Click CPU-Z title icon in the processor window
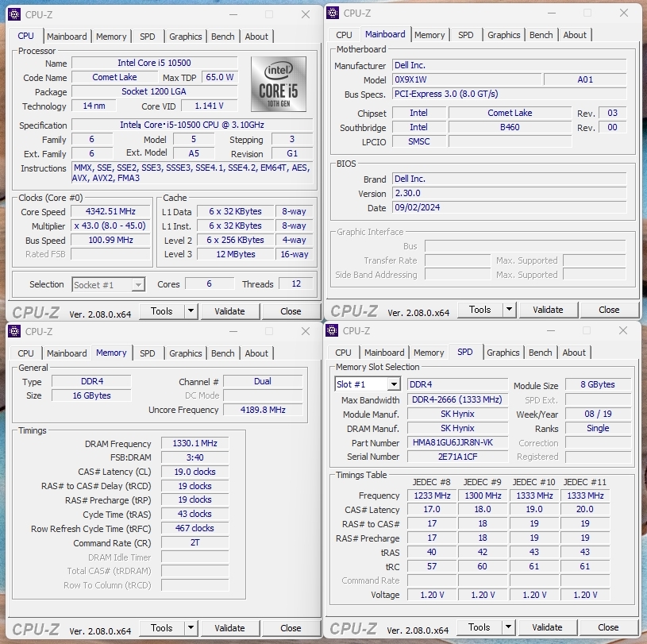Viewport: 647px width, 644px height. pos(14,14)
